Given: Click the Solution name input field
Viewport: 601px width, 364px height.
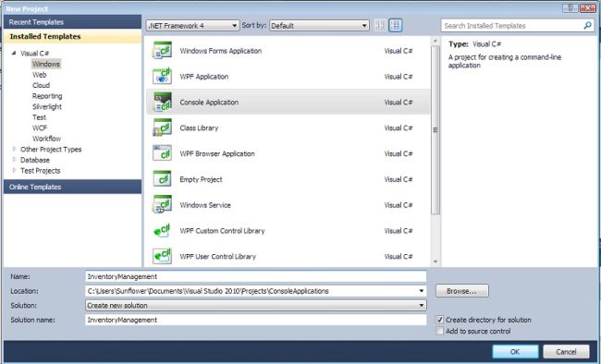Looking at the screenshot, I should pos(255,320).
